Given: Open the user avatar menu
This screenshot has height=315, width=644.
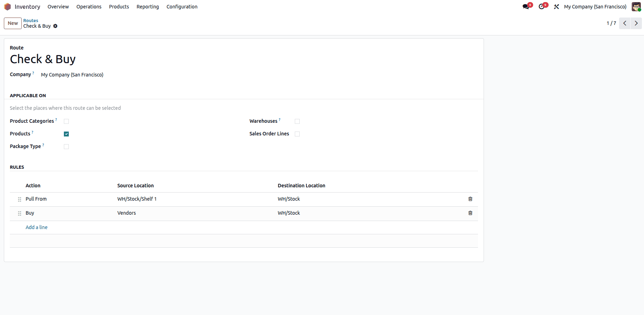Looking at the screenshot, I should pyautogui.click(x=636, y=7).
